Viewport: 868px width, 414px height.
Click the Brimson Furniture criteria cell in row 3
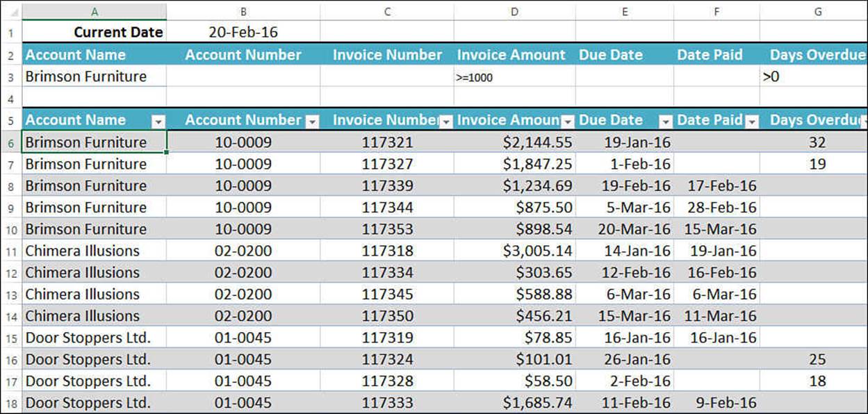coord(94,77)
